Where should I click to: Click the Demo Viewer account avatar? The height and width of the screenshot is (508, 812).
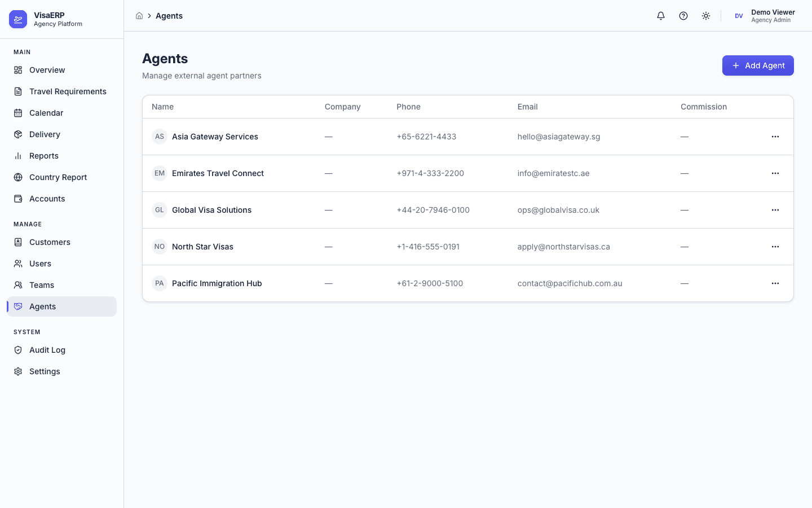point(739,16)
